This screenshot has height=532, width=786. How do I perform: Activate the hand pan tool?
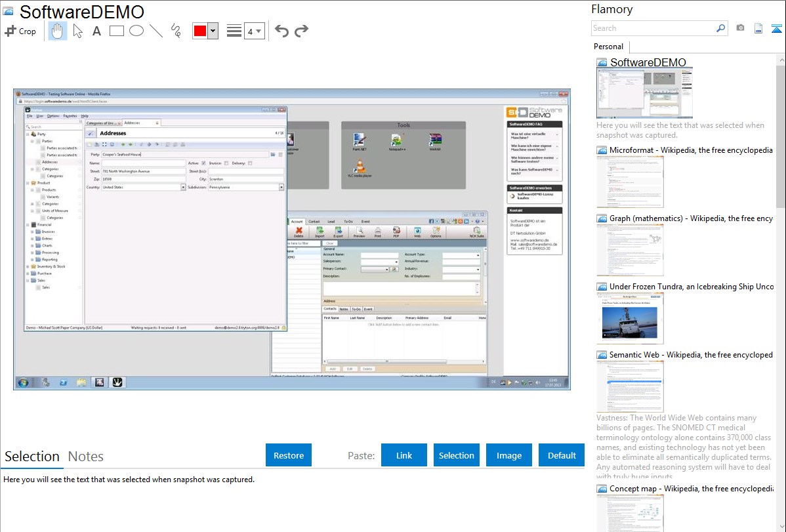pyautogui.click(x=58, y=31)
